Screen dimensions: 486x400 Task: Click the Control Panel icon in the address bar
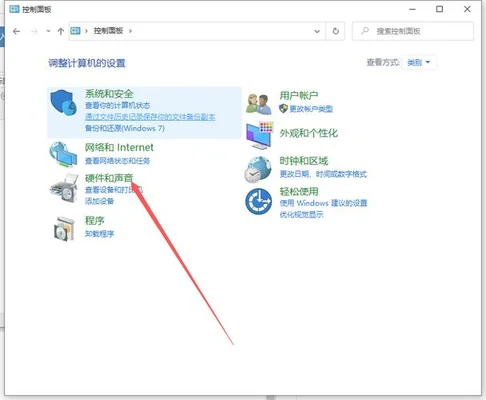75,31
